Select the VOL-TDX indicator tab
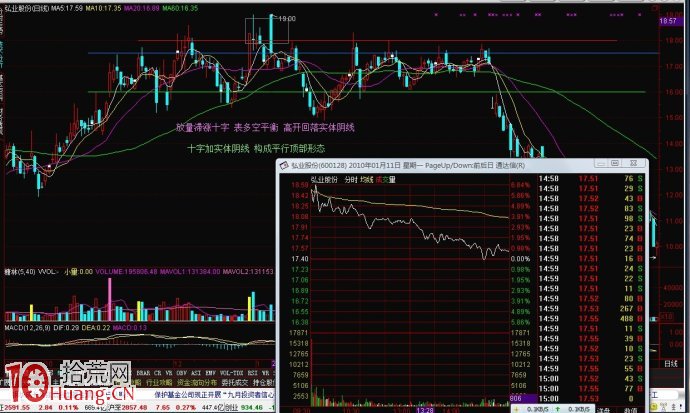The image size is (690, 413). click(231, 373)
